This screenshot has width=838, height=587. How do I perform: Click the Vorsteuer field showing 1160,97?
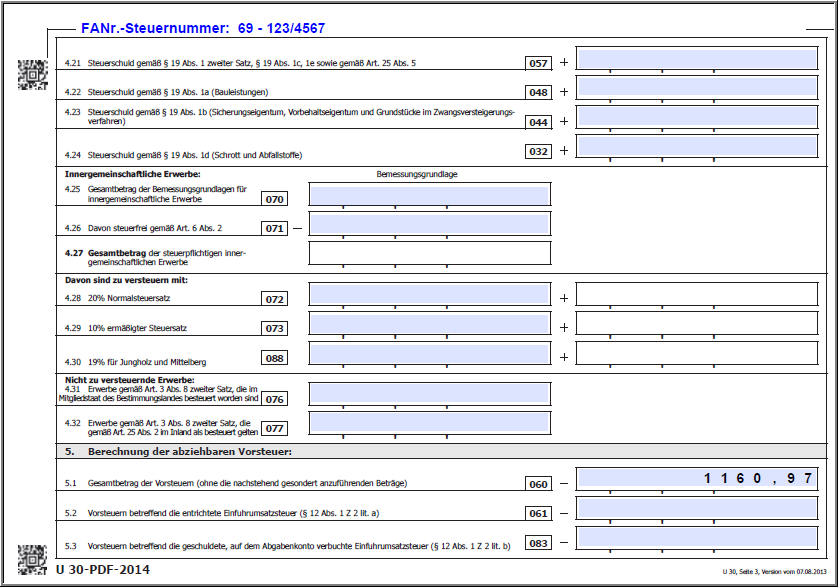697,479
